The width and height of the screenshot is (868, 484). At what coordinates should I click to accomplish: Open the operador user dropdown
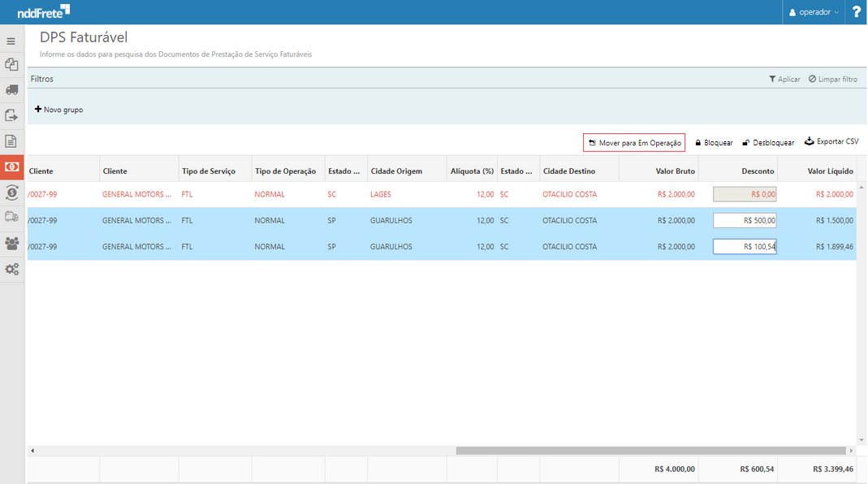813,12
